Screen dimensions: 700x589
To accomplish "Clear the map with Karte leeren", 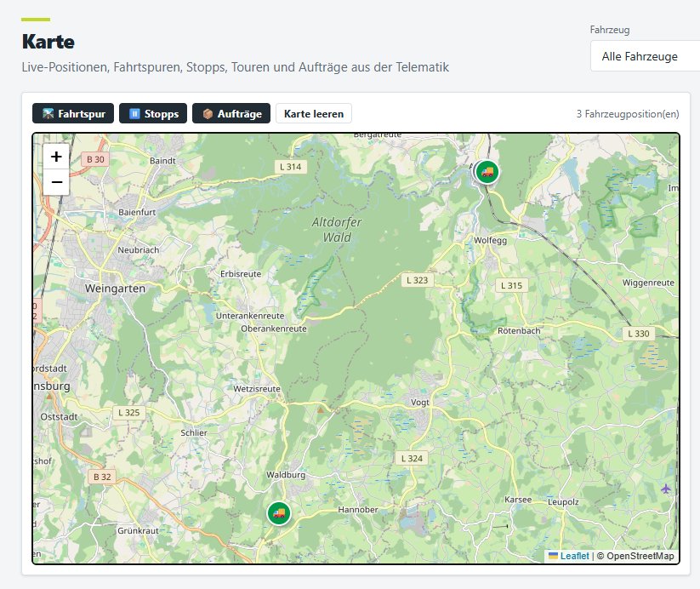I will 314,113.
